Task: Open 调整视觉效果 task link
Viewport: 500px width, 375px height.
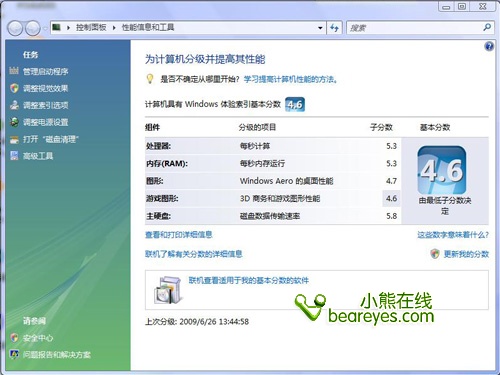Action: 45,88
